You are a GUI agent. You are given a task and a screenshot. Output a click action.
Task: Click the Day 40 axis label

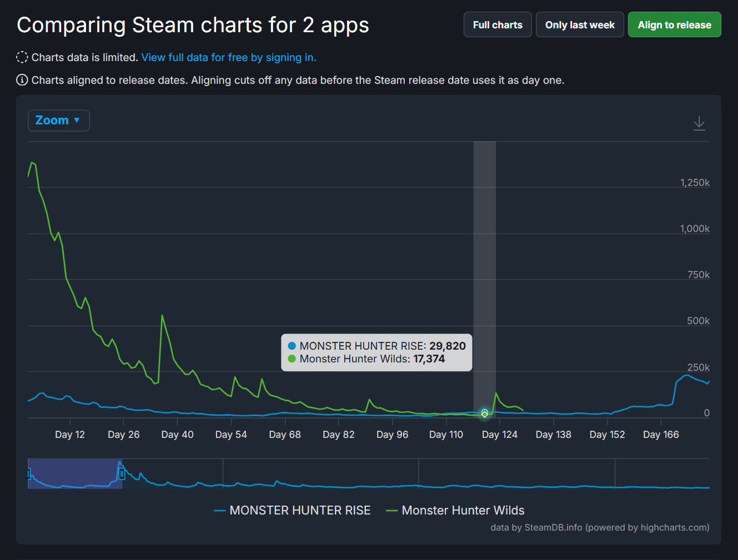click(177, 435)
